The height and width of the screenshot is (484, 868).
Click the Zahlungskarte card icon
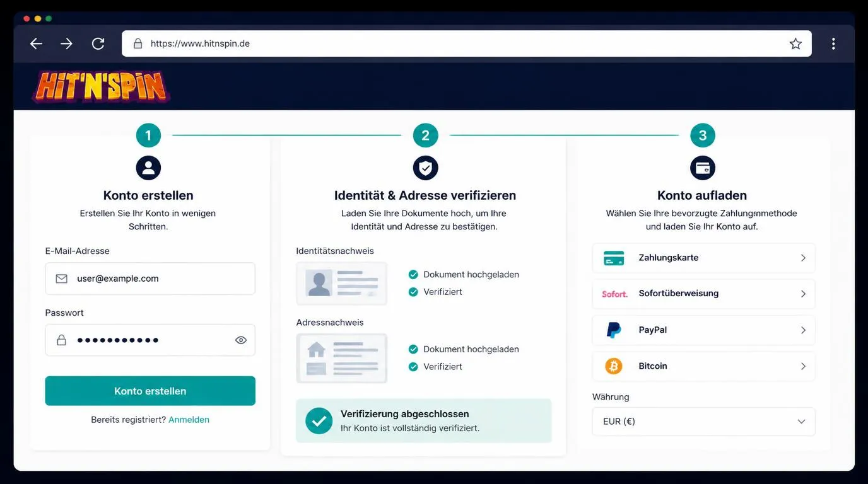point(614,258)
